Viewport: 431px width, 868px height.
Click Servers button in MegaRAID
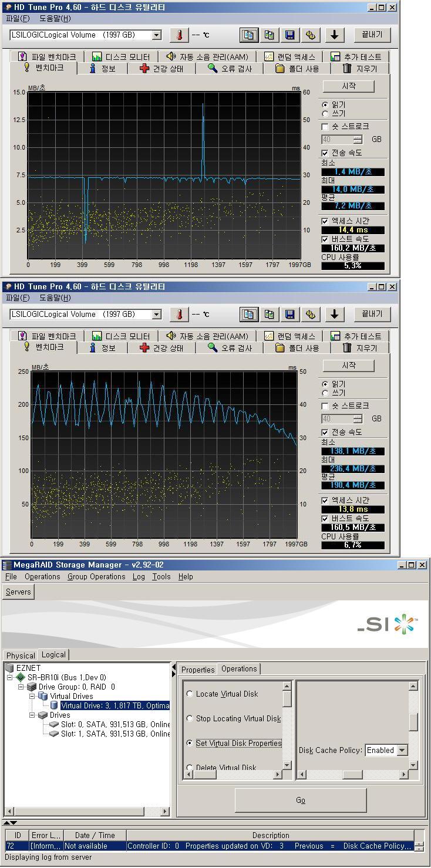18,592
